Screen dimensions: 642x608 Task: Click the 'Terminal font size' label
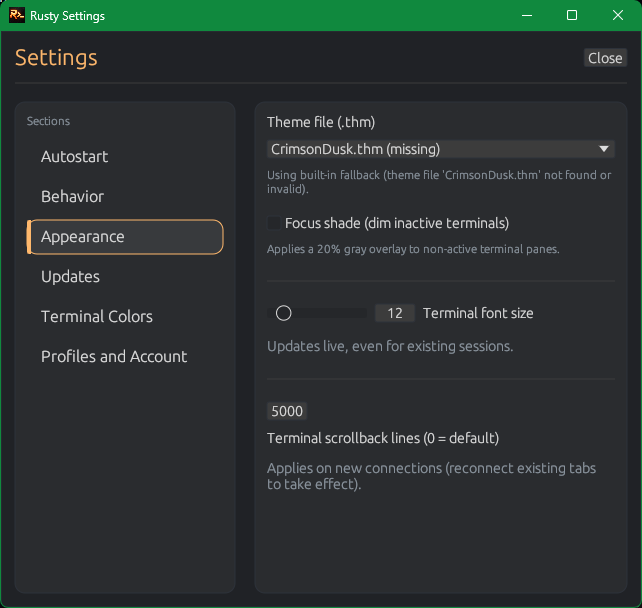478,313
